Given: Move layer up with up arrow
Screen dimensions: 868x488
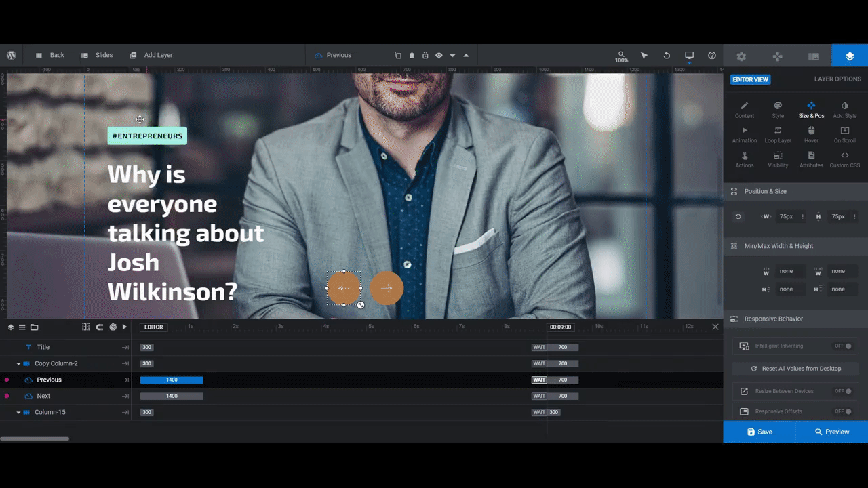Looking at the screenshot, I should (466, 55).
